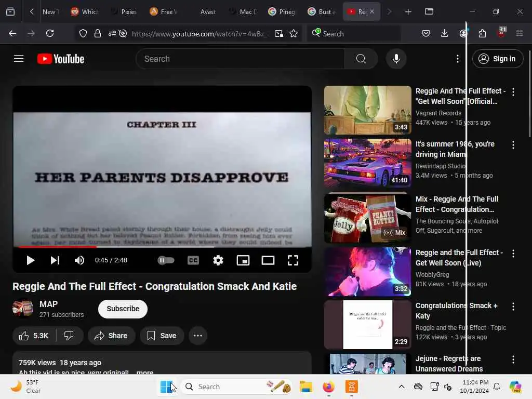Focus the YouTube search input field
This screenshot has width=532, height=399.
(240, 59)
